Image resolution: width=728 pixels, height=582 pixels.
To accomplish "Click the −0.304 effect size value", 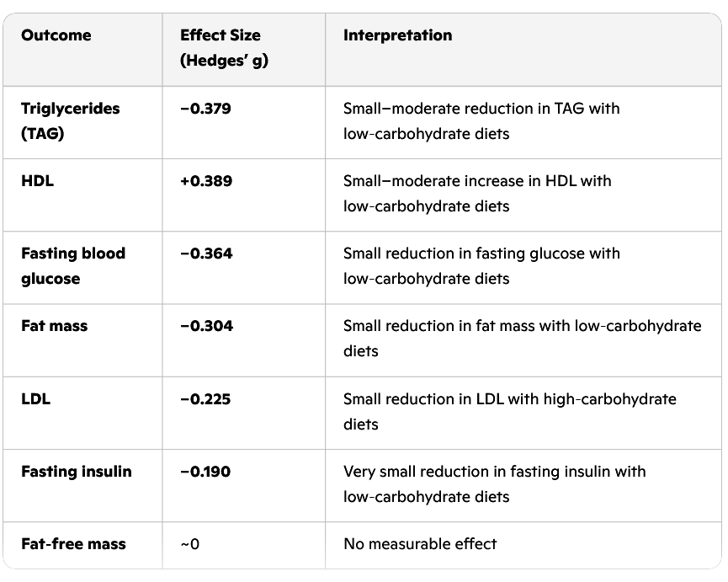I will (x=206, y=326).
